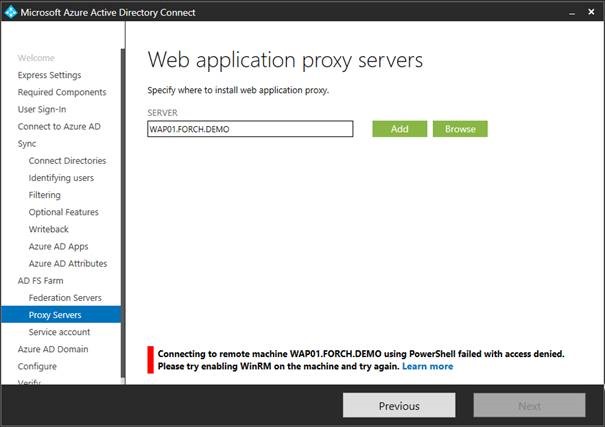605x427 pixels.
Task: Go to Express Settings step
Action: coord(49,75)
